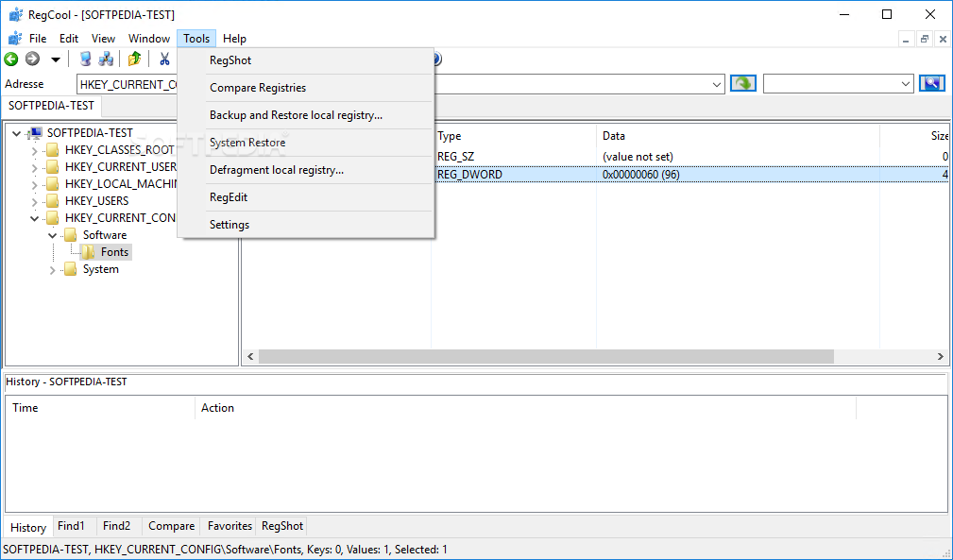Click the green Go arrow button
The width and height of the screenshot is (953, 560).
coord(742,83)
